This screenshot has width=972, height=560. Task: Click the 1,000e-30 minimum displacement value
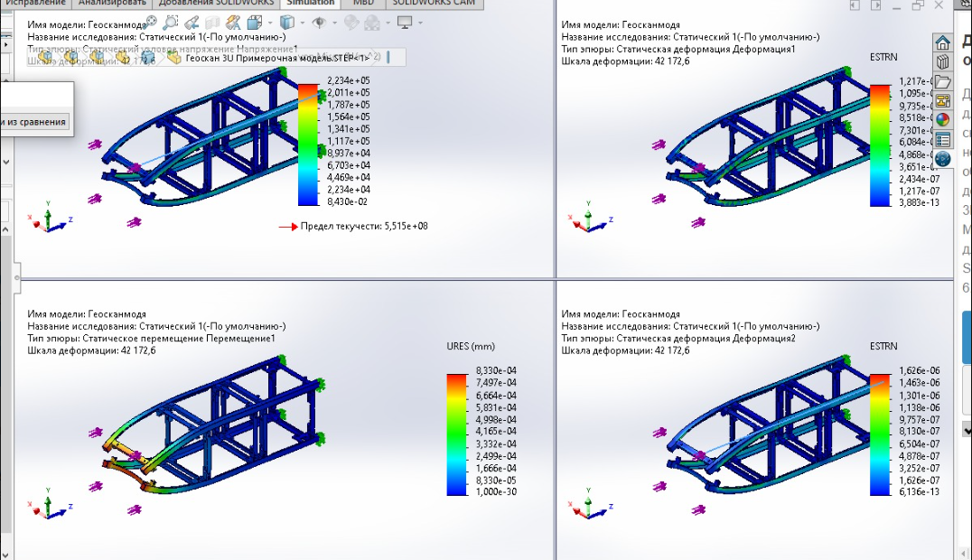click(496, 491)
